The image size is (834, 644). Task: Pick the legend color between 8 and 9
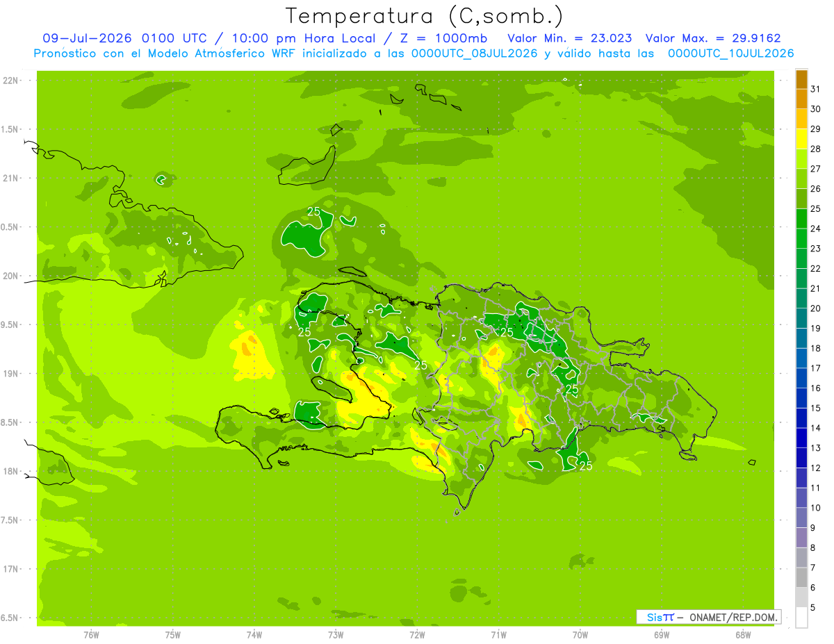point(801,538)
